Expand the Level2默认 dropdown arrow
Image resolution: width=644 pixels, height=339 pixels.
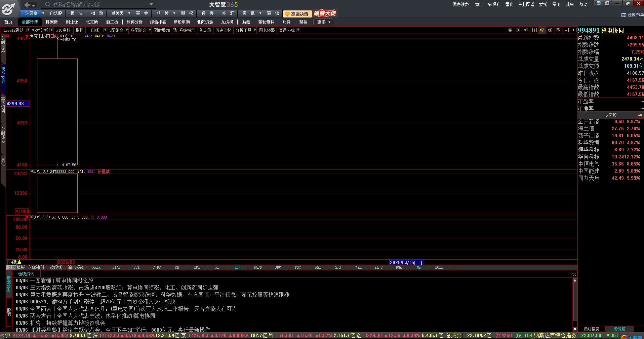click(28, 30)
